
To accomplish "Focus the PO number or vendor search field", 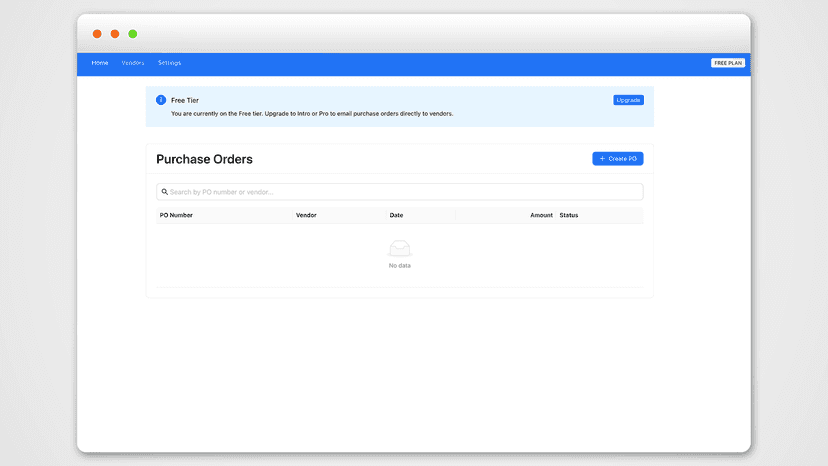I will tap(400, 192).
